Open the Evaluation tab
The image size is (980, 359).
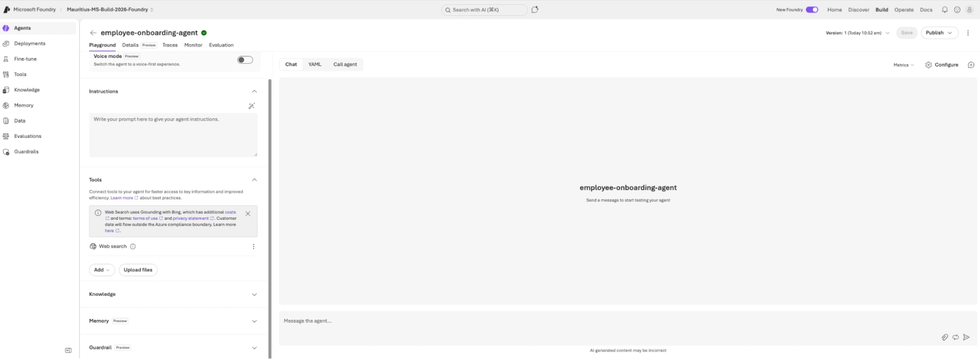pyautogui.click(x=221, y=45)
